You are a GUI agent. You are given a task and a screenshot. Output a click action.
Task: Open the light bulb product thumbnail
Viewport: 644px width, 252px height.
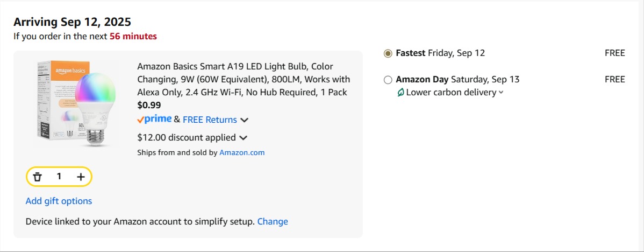tap(74, 103)
